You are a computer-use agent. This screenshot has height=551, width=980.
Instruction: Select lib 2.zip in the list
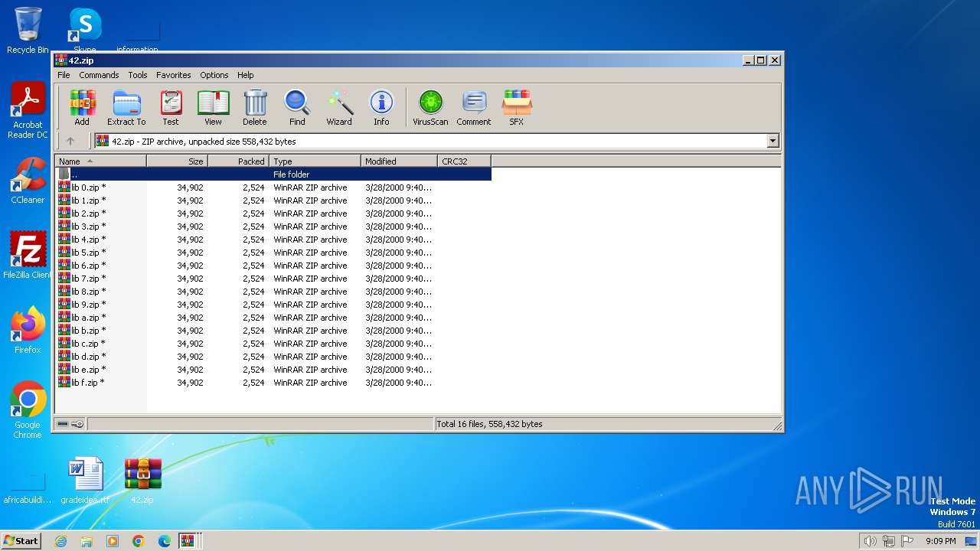273,214
